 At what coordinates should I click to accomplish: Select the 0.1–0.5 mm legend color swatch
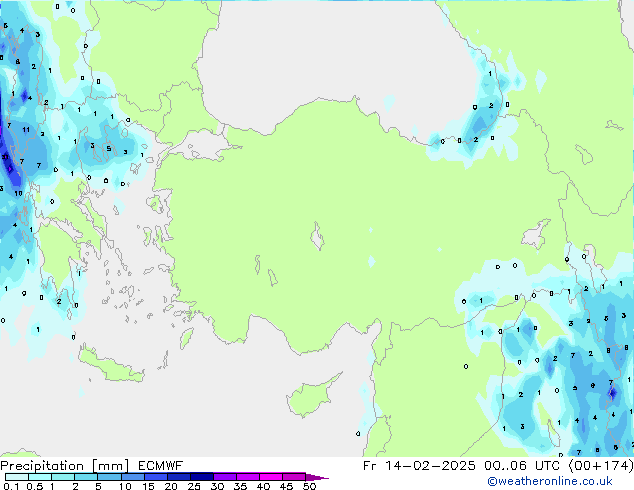pyautogui.click(x=17, y=477)
